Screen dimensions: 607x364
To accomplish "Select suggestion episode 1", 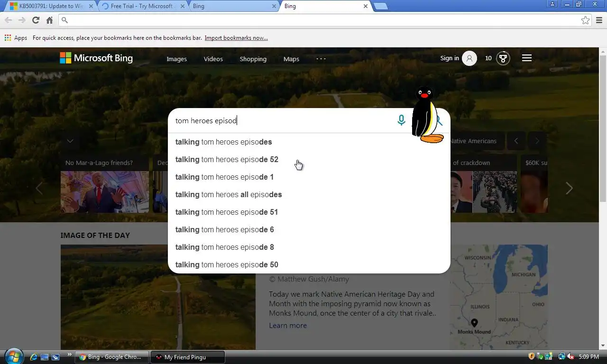I will [x=309, y=177].
